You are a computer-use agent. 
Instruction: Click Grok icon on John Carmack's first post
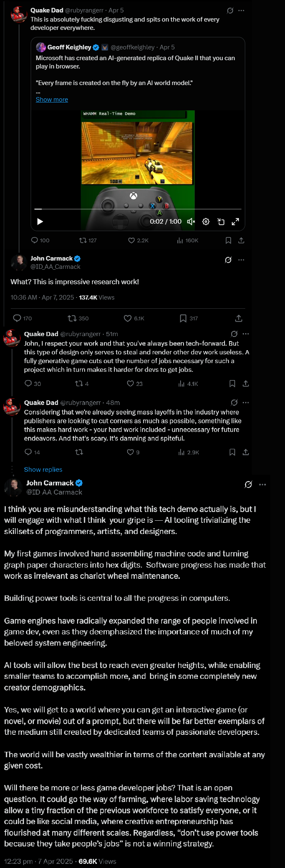click(x=228, y=260)
